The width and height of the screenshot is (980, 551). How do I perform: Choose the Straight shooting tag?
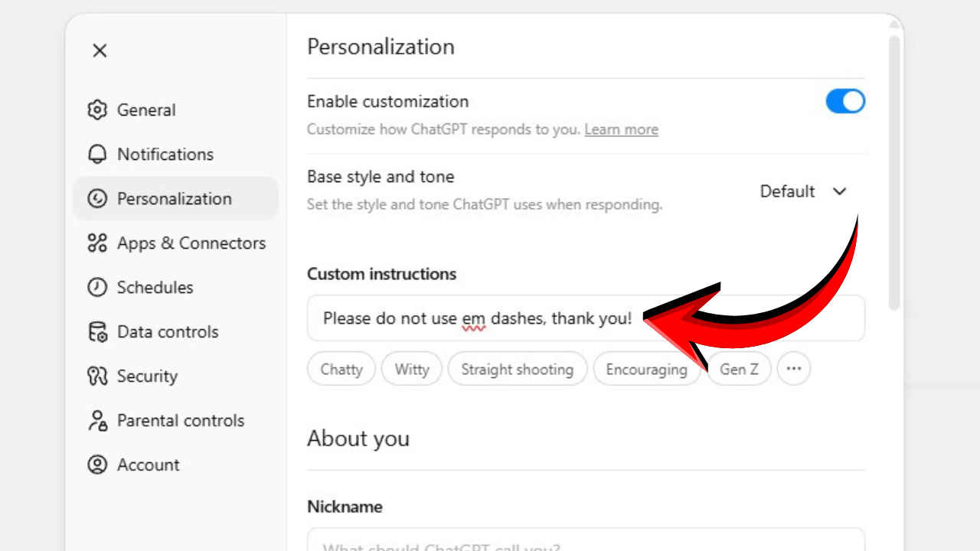pos(517,368)
